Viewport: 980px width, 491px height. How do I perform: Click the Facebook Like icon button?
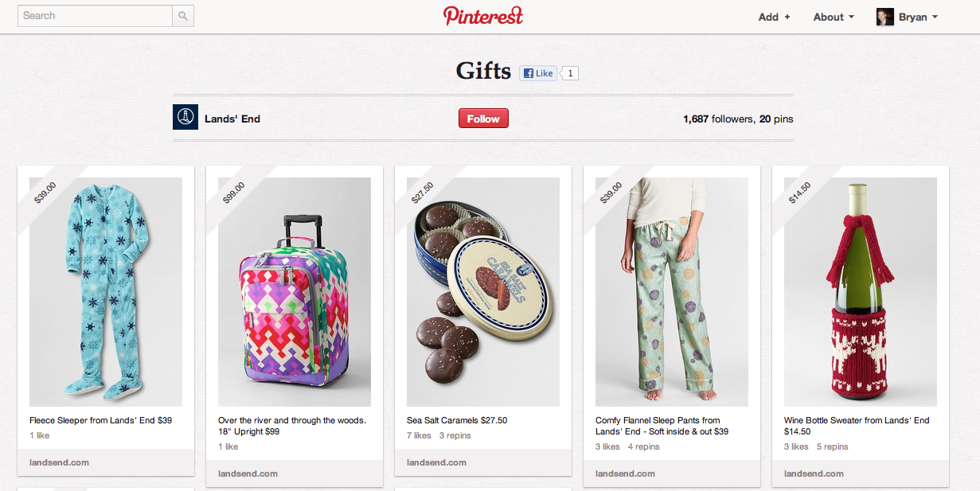[537, 73]
